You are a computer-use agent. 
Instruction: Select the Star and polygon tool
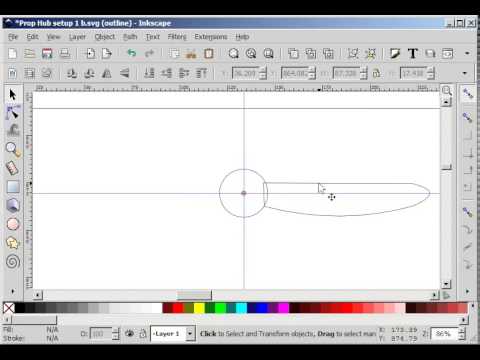point(13,243)
